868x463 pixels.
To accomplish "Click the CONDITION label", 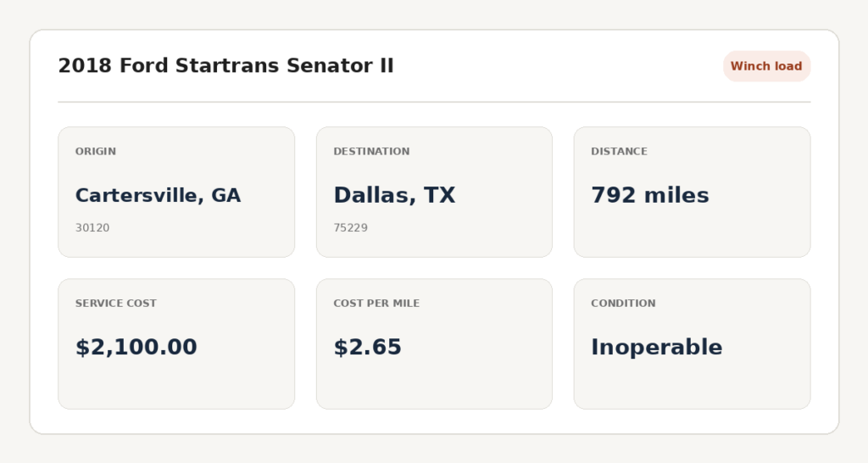I will [623, 303].
